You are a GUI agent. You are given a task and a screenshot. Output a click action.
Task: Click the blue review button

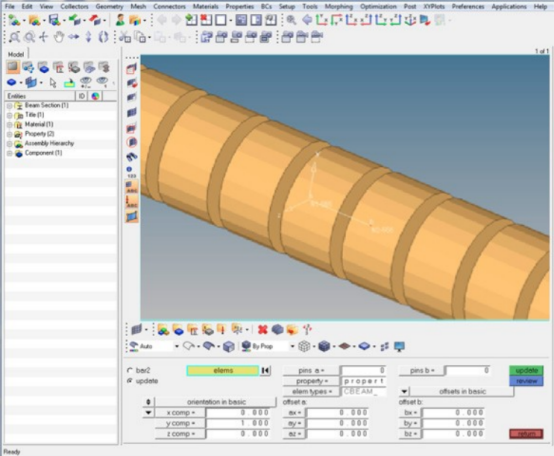coord(526,381)
